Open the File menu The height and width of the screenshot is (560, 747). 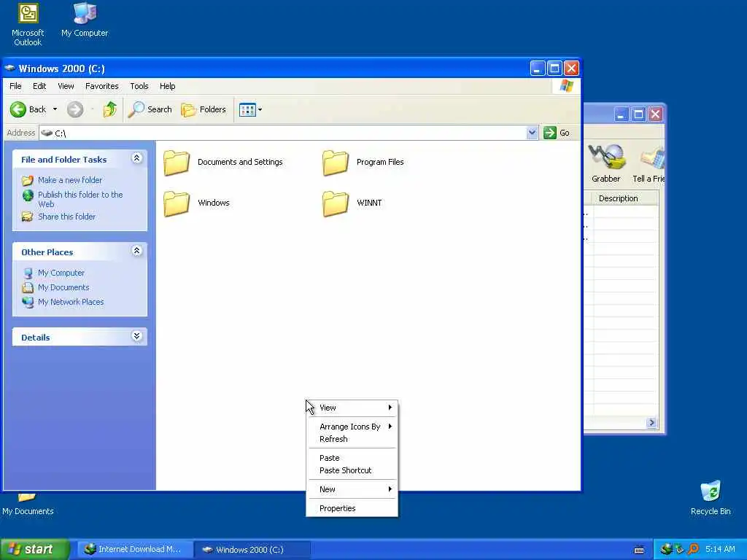pos(16,86)
